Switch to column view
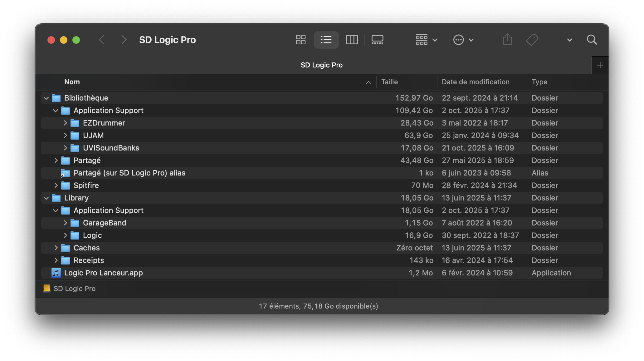 [x=352, y=40]
